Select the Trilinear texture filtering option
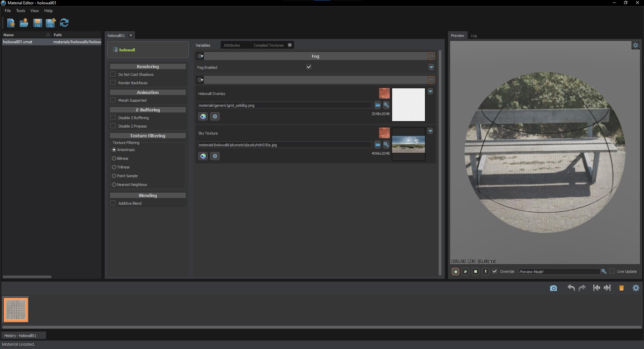The height and width of the screenshot is (349, 644). coord(114,167)
